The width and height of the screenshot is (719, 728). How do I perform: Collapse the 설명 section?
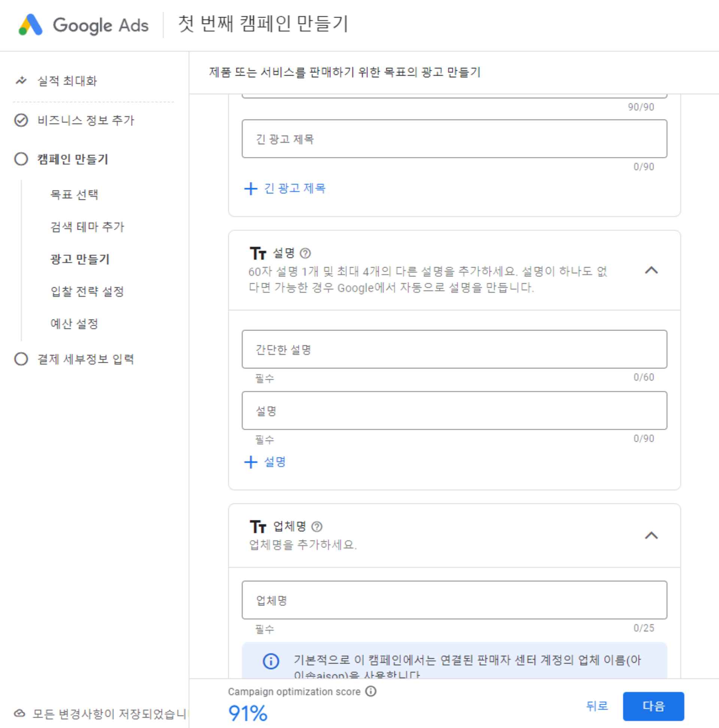pos(651,271)
